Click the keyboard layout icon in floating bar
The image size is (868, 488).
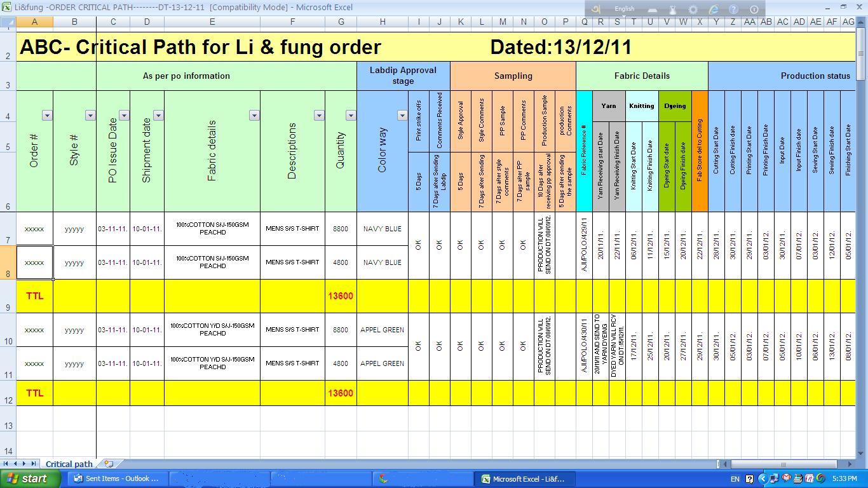653,10
